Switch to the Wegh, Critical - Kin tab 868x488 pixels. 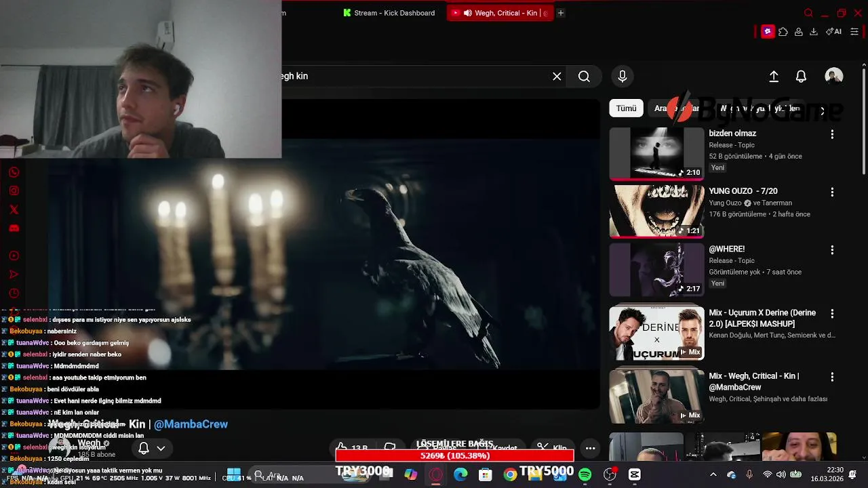500,13
